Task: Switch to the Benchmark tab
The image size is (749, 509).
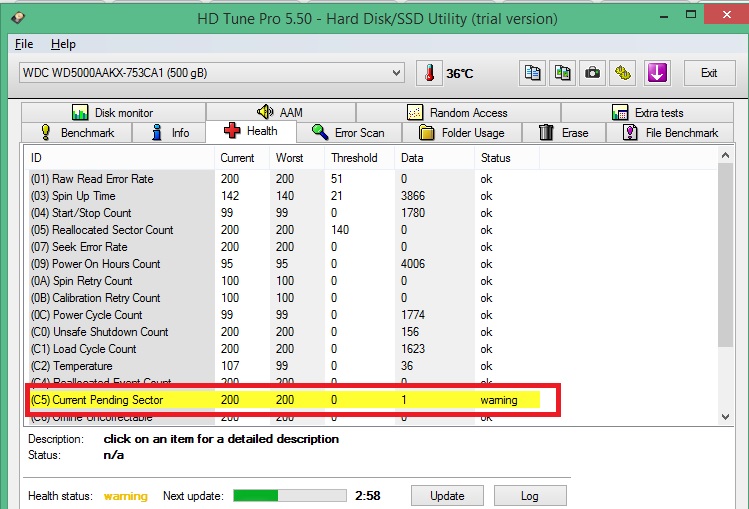Action: coord(76,132)
